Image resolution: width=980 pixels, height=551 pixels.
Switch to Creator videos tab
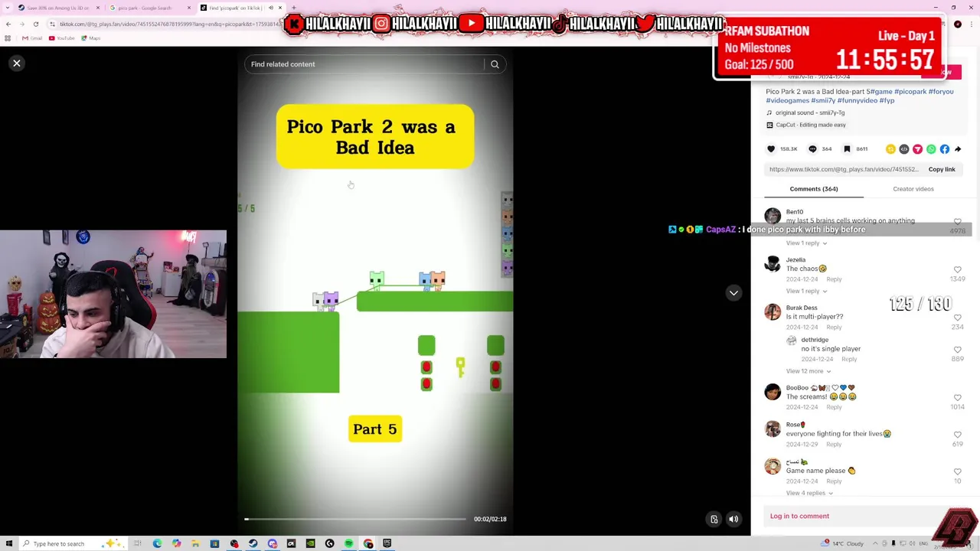coord(913,189)
